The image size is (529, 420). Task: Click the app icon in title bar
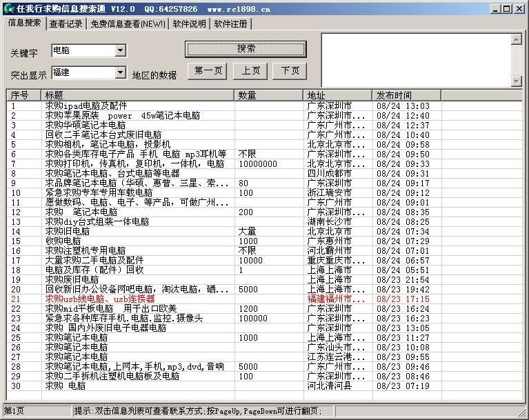point(9,8)
